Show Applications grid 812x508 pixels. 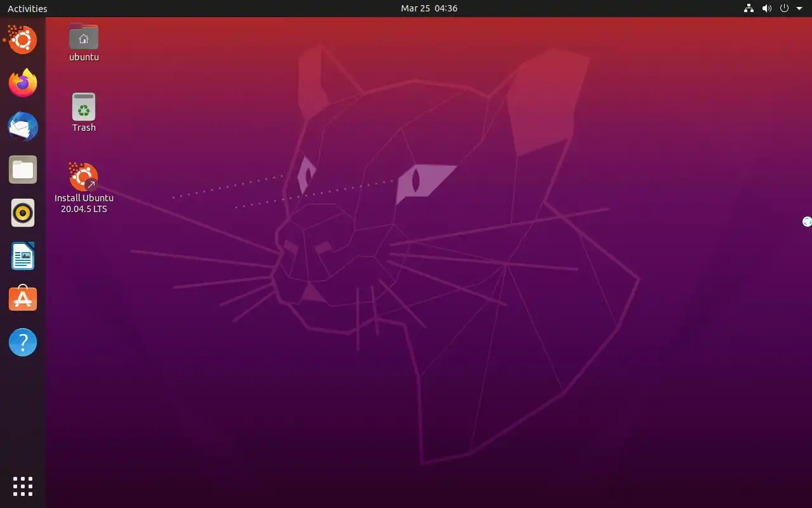point(23,486)
